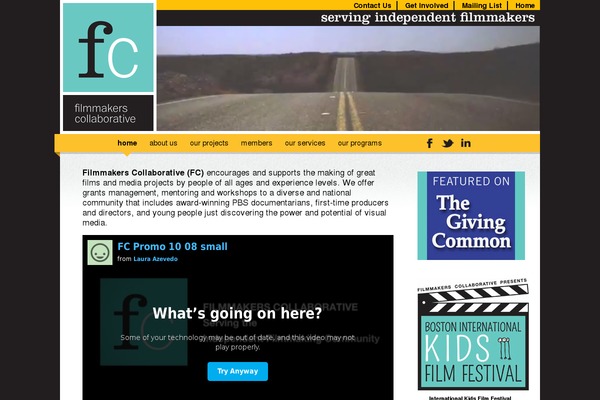600x400 pixels.
Task: Open the our projects menu item
Action: pyautogui.click(x=209, y=143)
